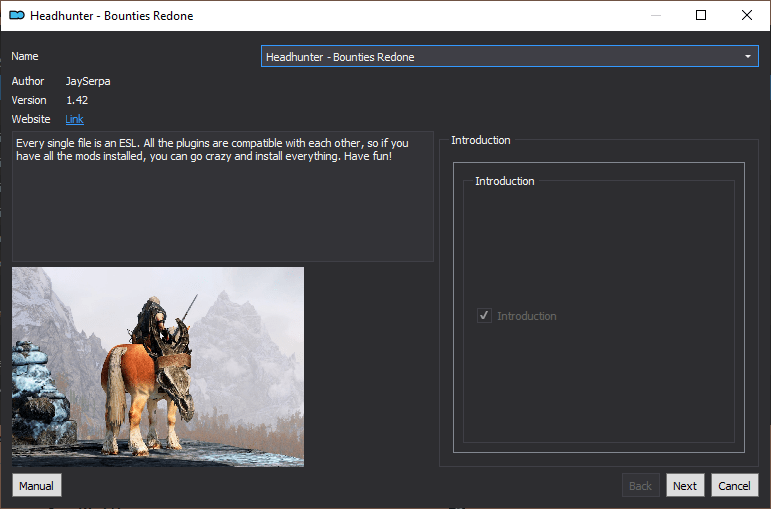Click the Mod Organizer icon in title bar
Viewport: 771px width, 509px height.
[x=17, y=15]
